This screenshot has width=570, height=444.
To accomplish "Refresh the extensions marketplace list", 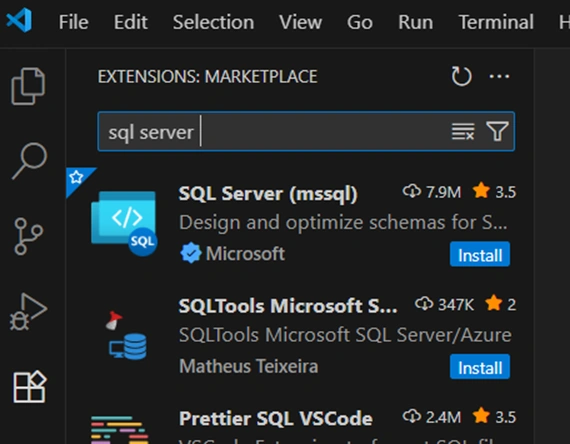I will click(461, 76).
